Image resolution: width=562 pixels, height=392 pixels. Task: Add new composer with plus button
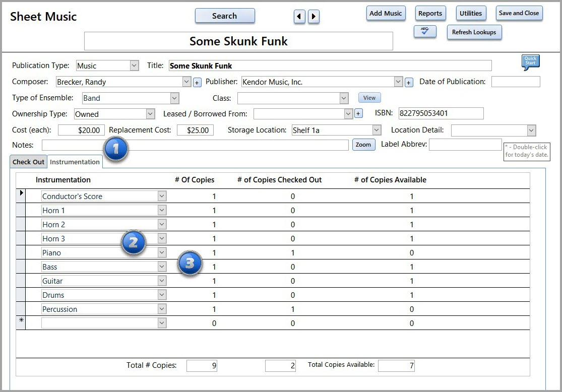[x=197, y=82]
